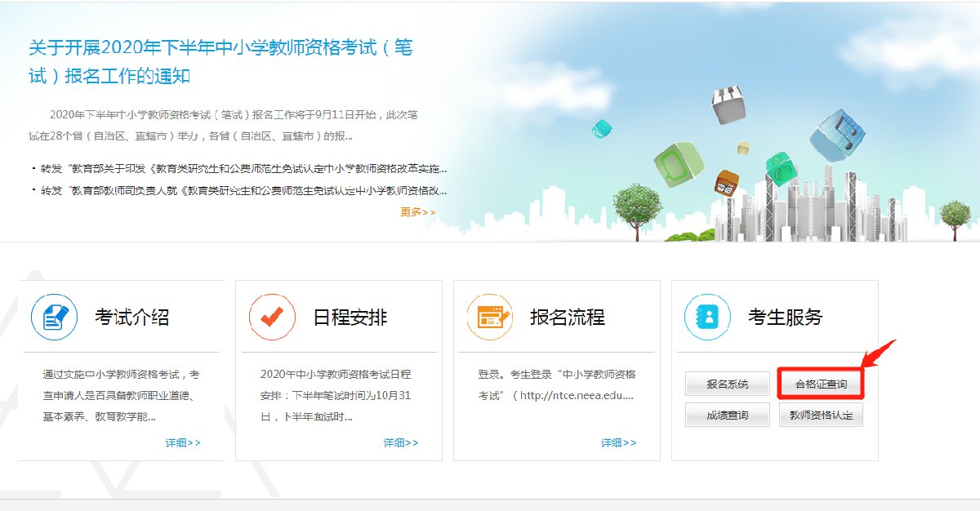Select the 报名流程 card title
Image resolution: width=980 pixels, height=511 pixels.
[568, 318]
